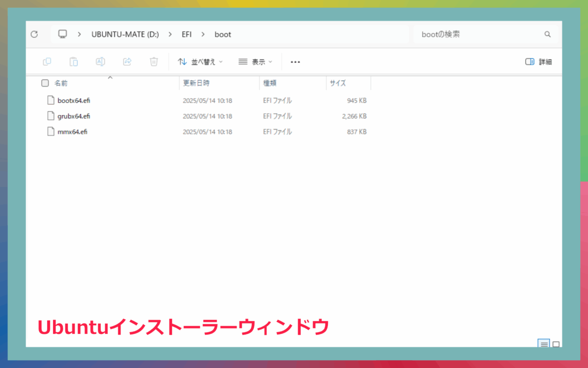Sort files by the サイズ column header
The image size is (588, 368).
pyautogui.click(x=337, y=83)
